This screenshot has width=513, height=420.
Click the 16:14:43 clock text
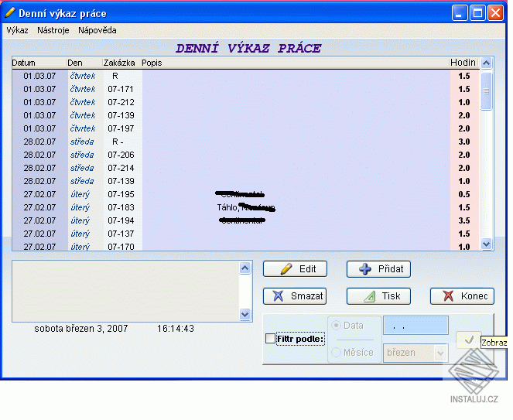coord(176,329)
